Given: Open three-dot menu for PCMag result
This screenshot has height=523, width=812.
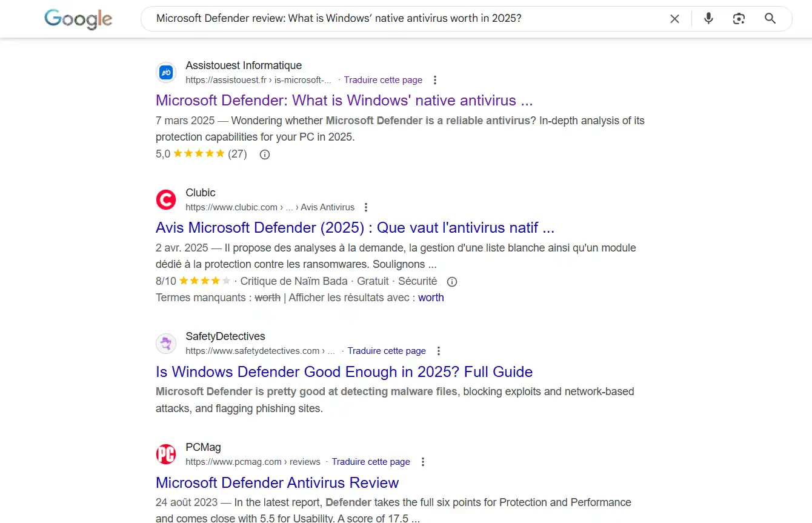Looking at the screenshot, I should pyautogui.click(x=423, y=462).
